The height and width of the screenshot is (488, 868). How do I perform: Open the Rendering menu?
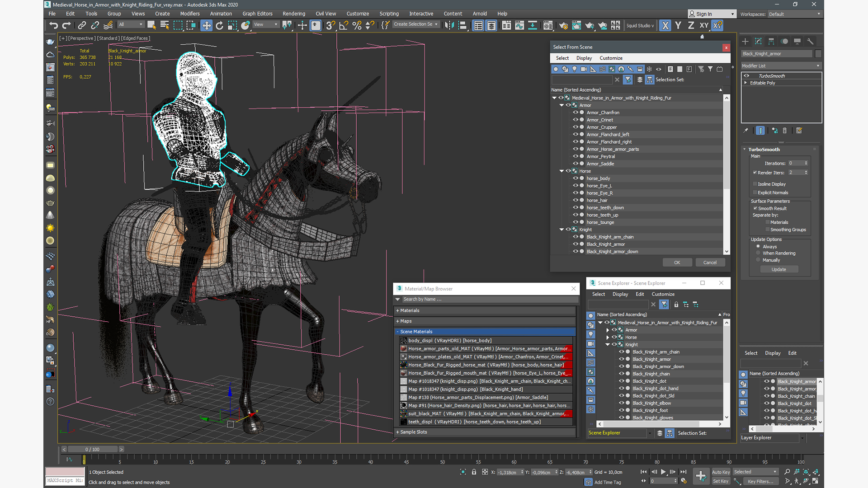point(294,14)
